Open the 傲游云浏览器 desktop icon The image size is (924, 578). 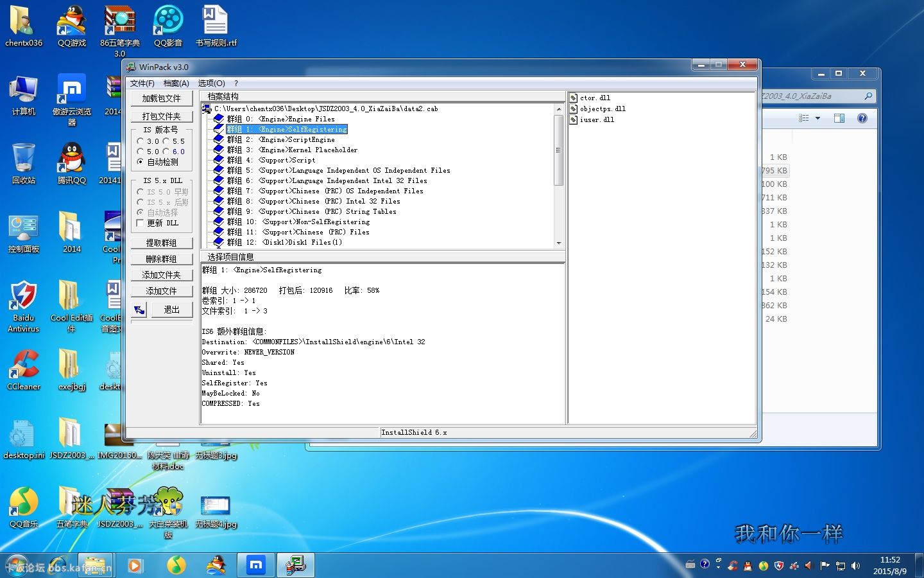(x=72, y=100)
